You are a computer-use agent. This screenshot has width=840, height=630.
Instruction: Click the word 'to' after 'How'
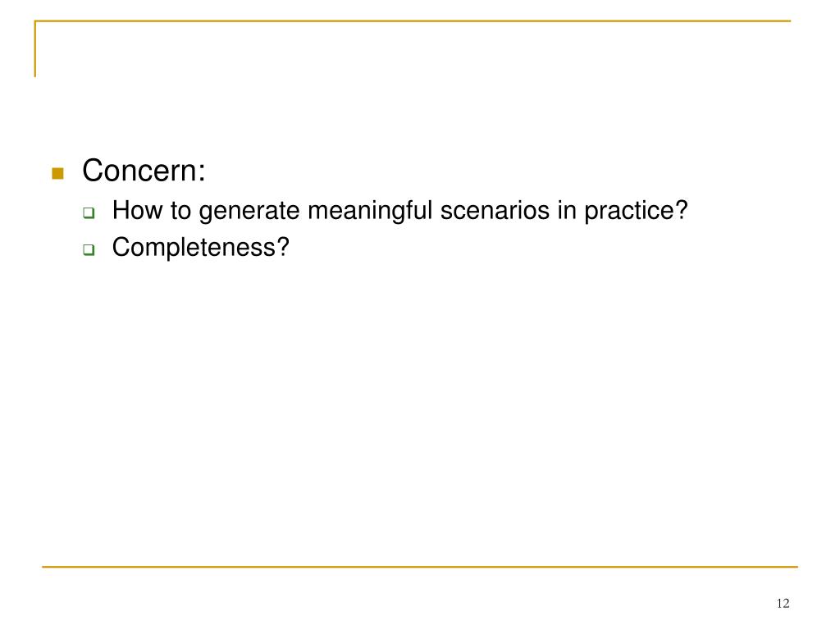pyautogui.click(x=180, y=210)
